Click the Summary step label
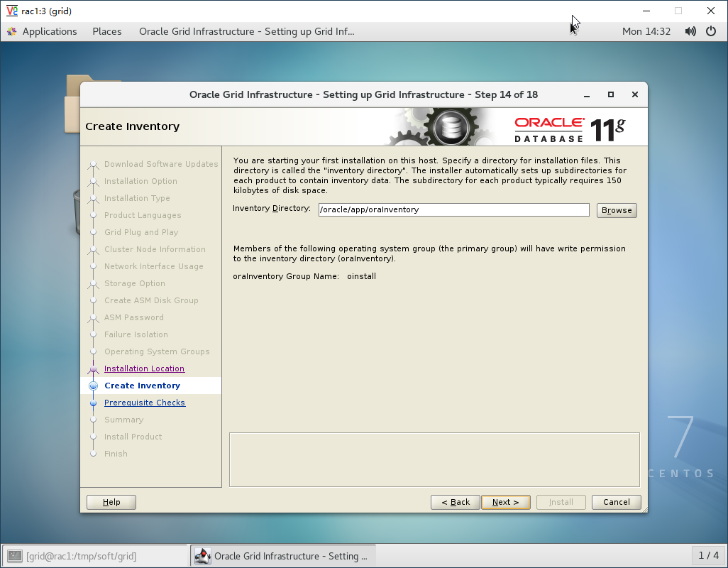Screen dimensions: 728x568 click(124, 420)
